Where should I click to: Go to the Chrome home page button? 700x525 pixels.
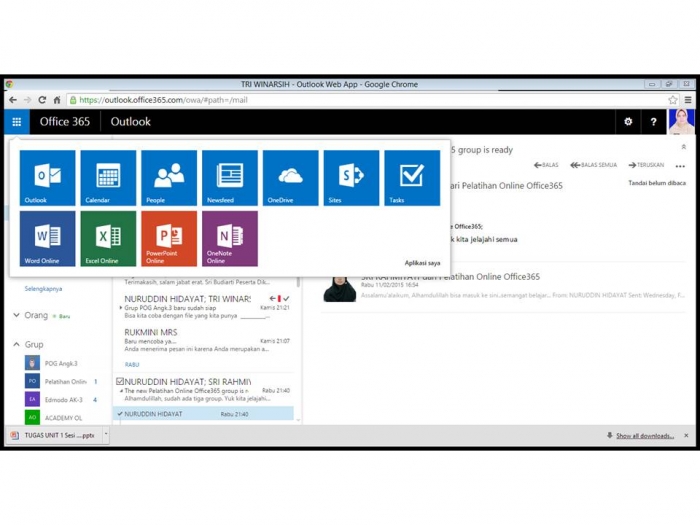(x=57, y=100)
